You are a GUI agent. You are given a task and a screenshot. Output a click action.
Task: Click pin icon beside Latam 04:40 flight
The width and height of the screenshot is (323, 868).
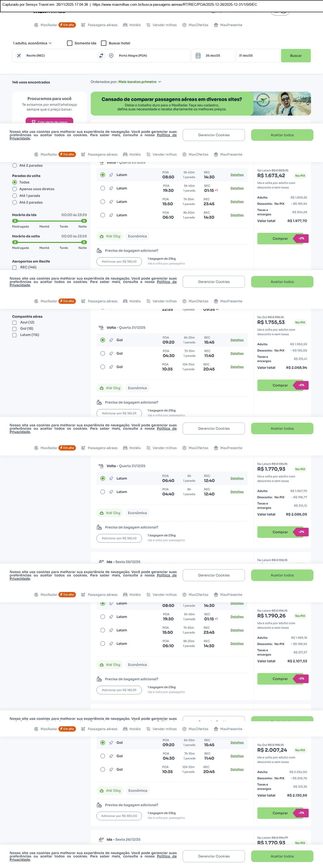(111, 492)
